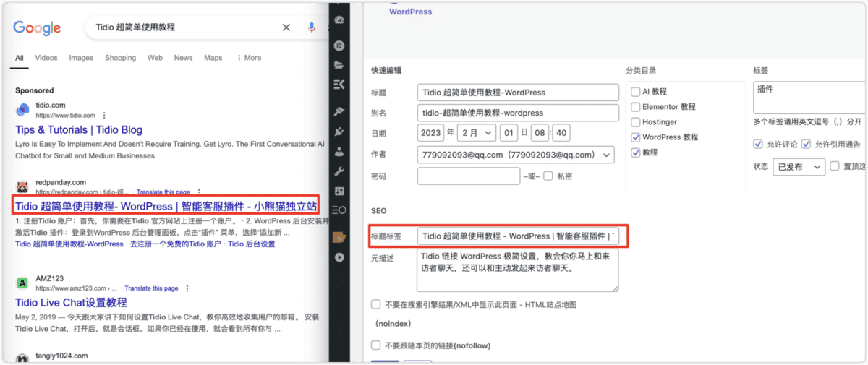Open Tips & Tutorials Tidio Blog result
The width and height of the screenshot is (868, 365).
click(x=79, y=130)
